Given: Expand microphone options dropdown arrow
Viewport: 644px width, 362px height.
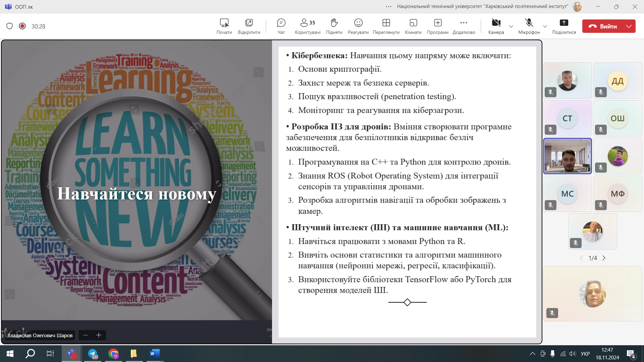Looking at the screenshot, I should tap(545, 26).
